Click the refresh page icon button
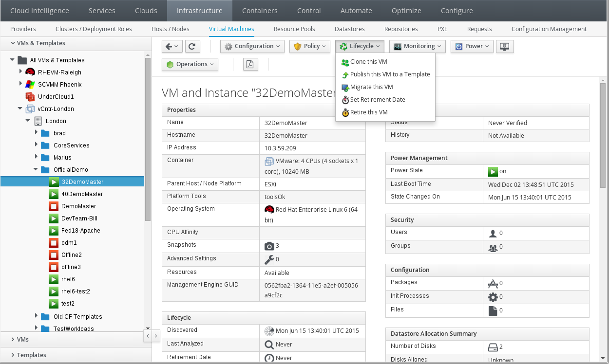Image resolution: width=609 pixels, height=364 pixels. coord(192,46)
